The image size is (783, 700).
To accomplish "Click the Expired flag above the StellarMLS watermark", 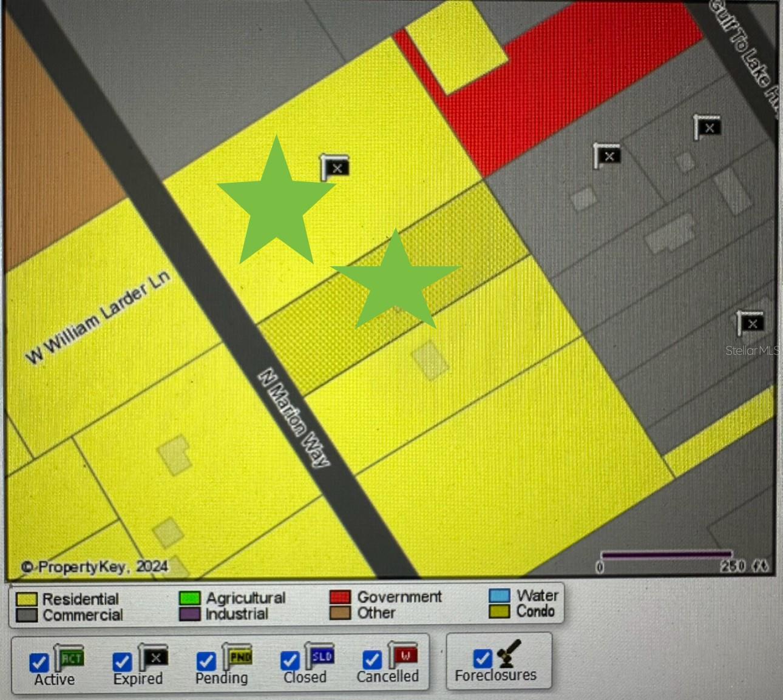I will [751, 323].
